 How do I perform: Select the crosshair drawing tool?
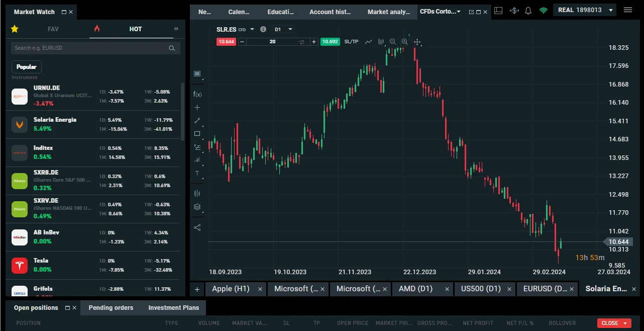coord(197,107)
